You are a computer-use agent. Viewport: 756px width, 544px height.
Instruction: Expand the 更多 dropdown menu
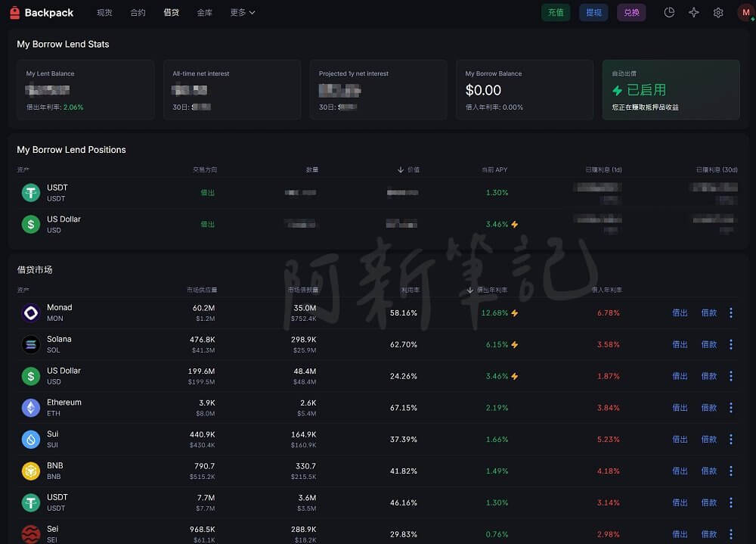243,13
